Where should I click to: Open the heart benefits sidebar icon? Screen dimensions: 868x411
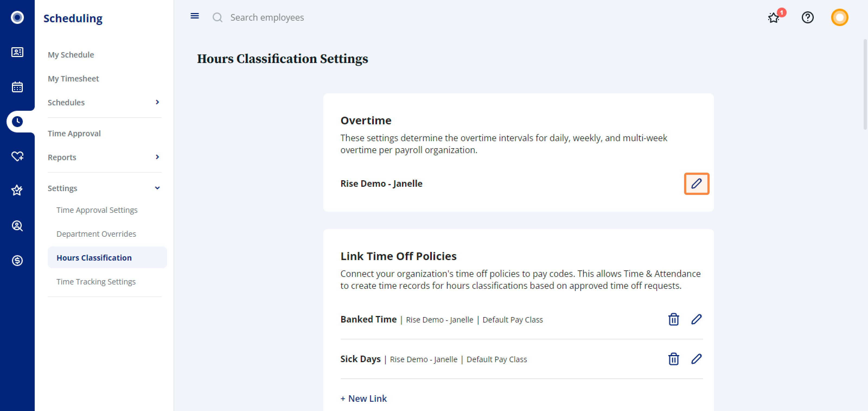17,156
